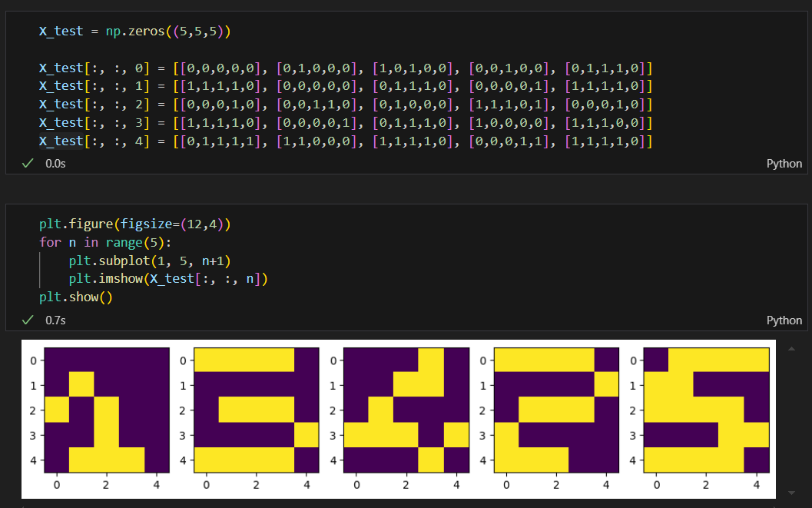The image size is (812, 508).
Task: Click the 0.0s execution time label
Action: tap(55, 164)
